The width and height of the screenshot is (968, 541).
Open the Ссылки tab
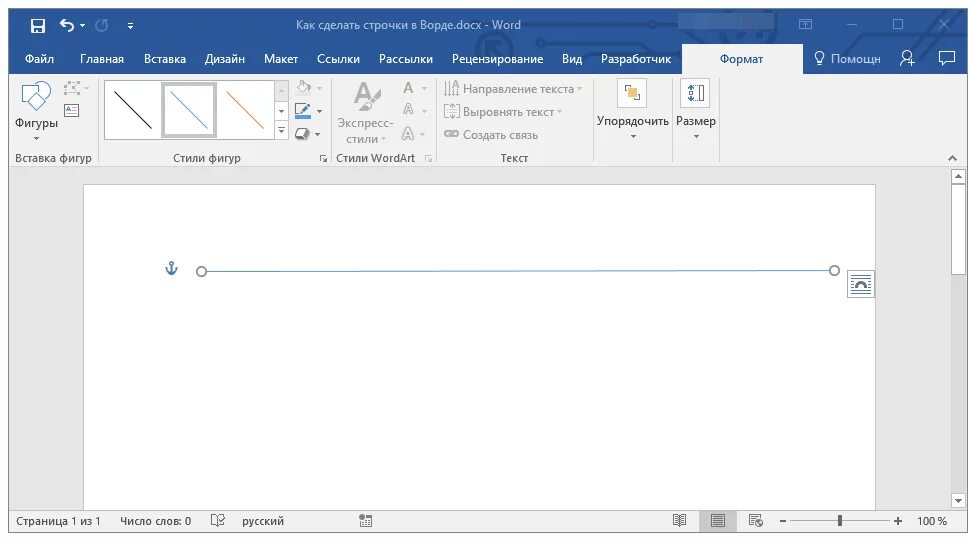[338, 59]
